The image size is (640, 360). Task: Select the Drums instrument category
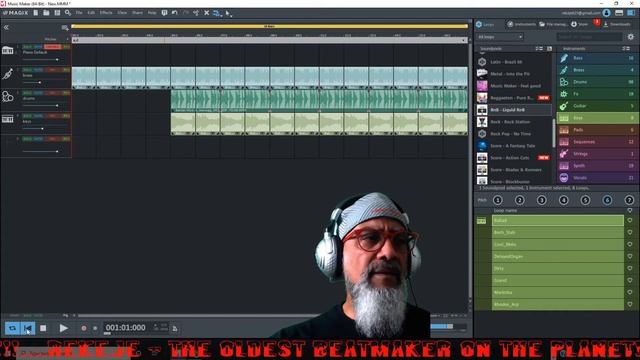598,82
